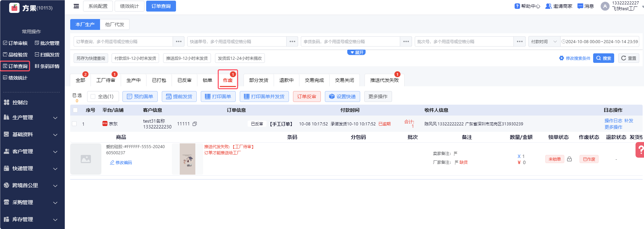This screenshot has width=644, height=229.
Task: Click the red question mark help widget
Action: [640, 150]
